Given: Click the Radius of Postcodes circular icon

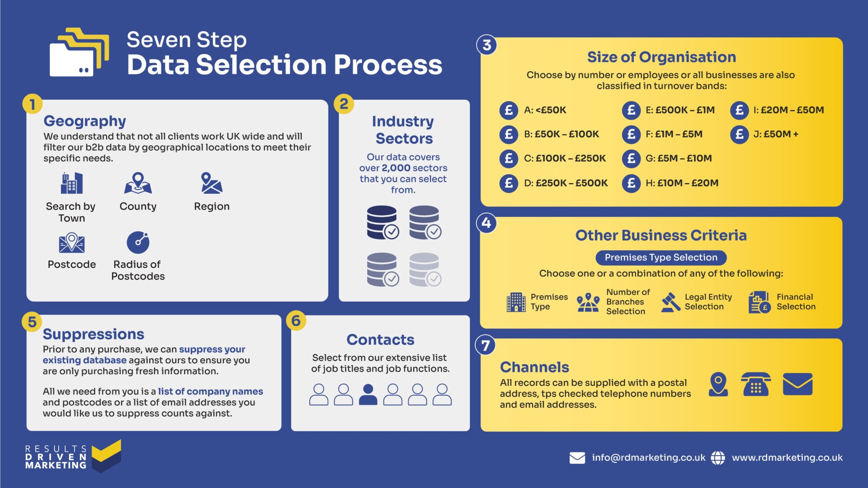Looking at the screenshot, I should (x=138, y=247).
